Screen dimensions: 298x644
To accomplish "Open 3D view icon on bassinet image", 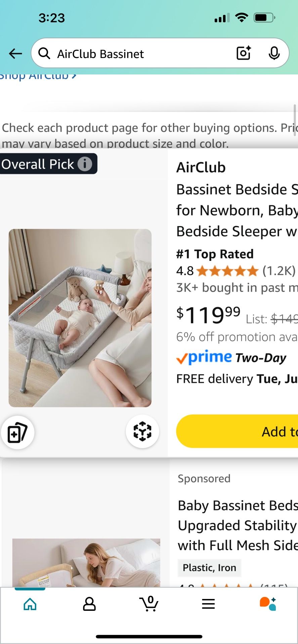I will tap(142, 431).
